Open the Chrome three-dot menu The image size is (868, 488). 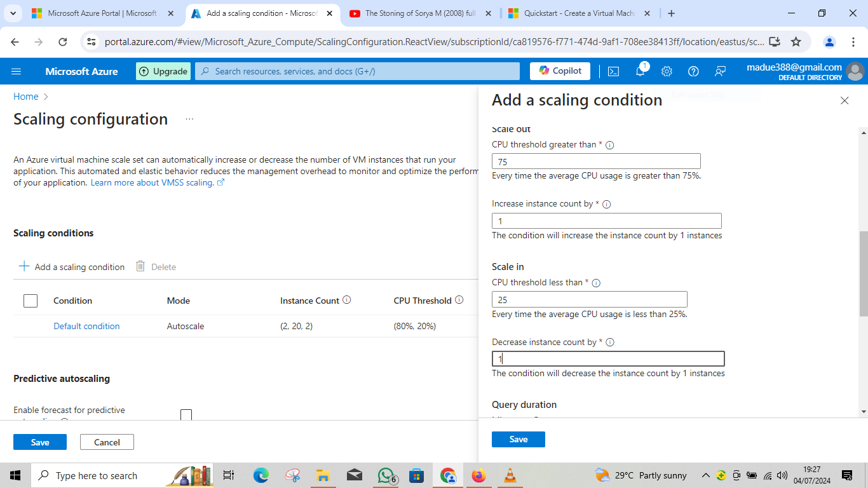(853, 42)
